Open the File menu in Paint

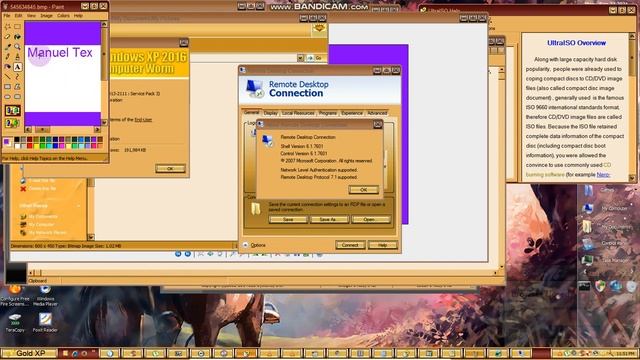7,16
